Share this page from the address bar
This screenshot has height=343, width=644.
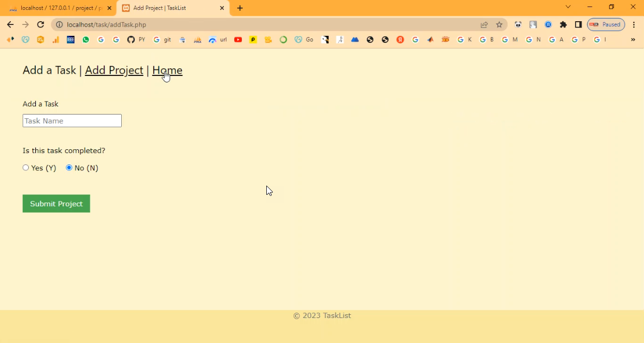[x=484, y=24]
